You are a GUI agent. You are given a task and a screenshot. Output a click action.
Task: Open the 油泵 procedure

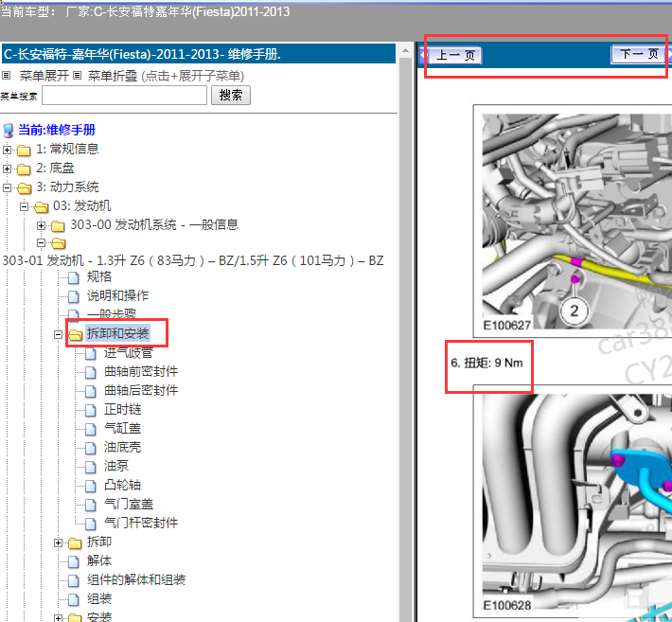click(116, 466)
